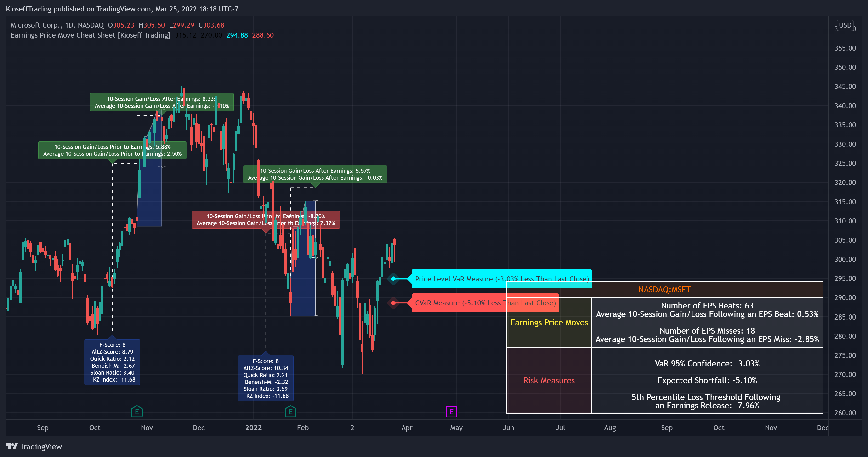Click the 350.00 price axis label
Image resolution: width=868 pixels, height=457 pixels.
tap(845, 67)
